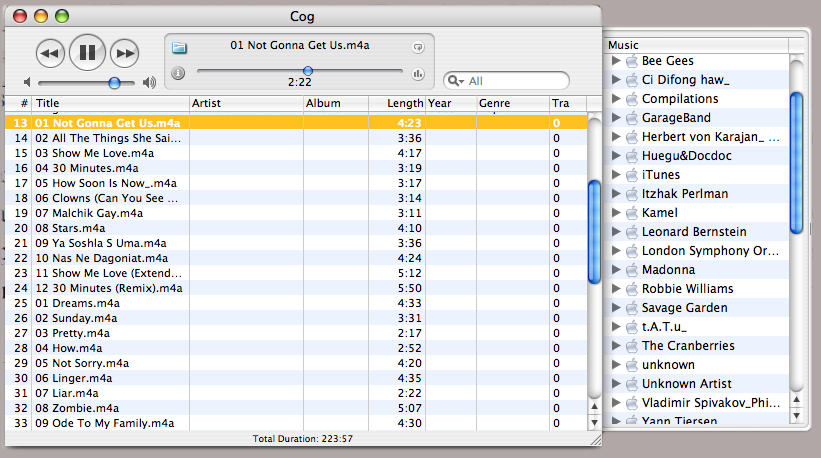
Task: Expand the Madonna folder triangle
Action: [616, 270]
